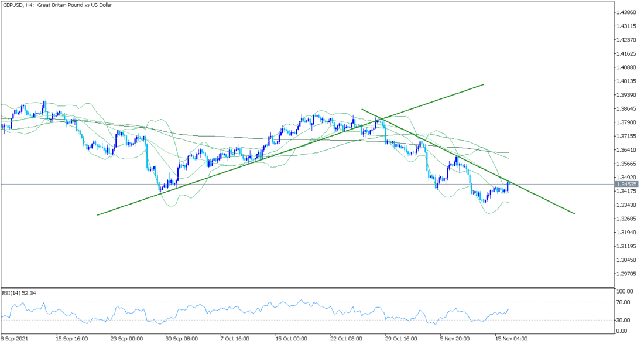Screen dimensions: 644x344
Task: Click the 15 Nov 04:00 time label
Action: click(511, 339)
